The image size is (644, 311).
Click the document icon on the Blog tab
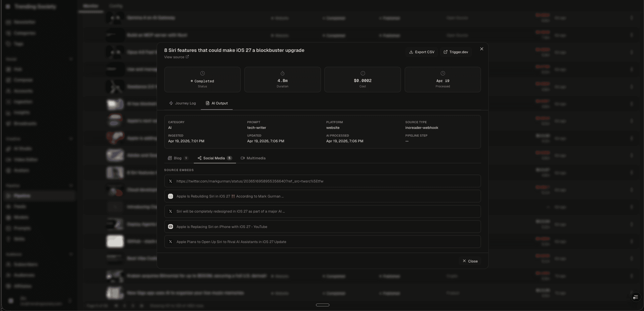click(x=170, y=158)
